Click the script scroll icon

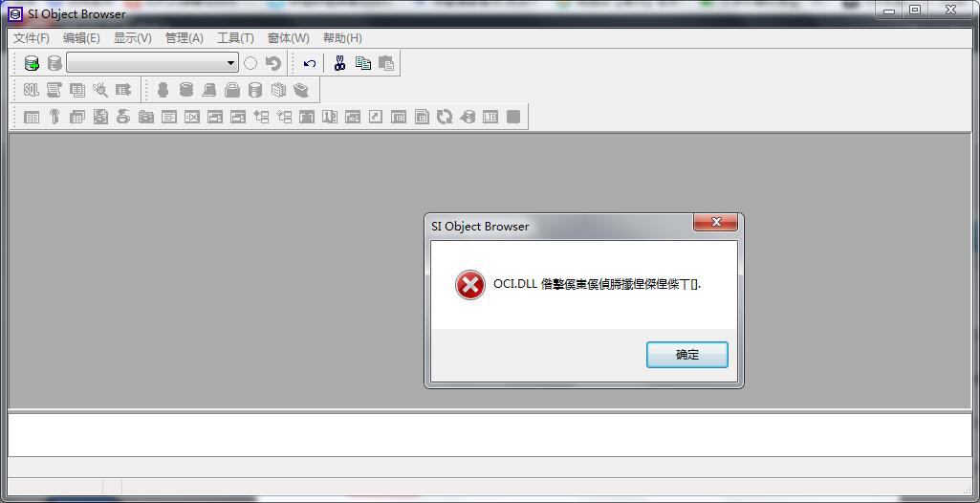tap(54, 90)
